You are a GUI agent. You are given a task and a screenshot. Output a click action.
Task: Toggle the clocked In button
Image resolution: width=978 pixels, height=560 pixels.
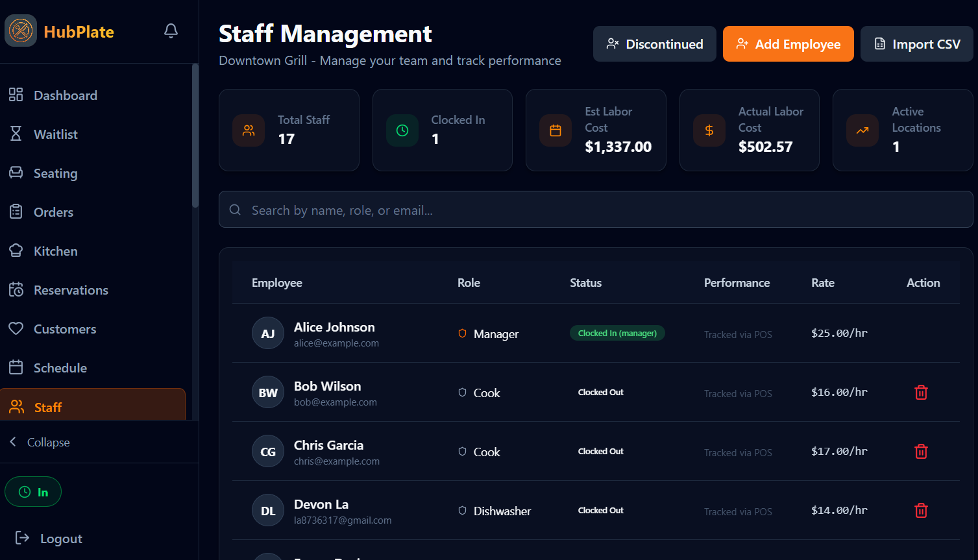(x=33, y=492)
